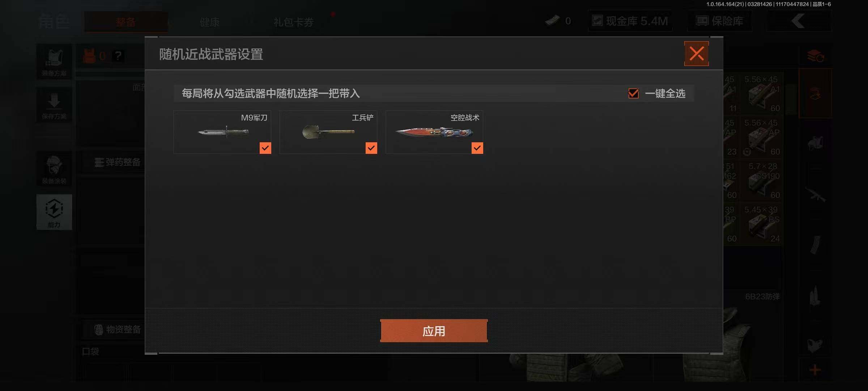Switch to the 礼包卡券 tab

293,22
